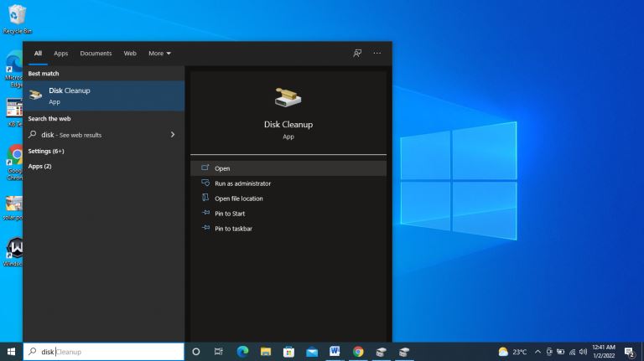Open the battery icon in system tray
Viewport: 644px width, 361px height.
pyautogui.click(x=560, y=352)
